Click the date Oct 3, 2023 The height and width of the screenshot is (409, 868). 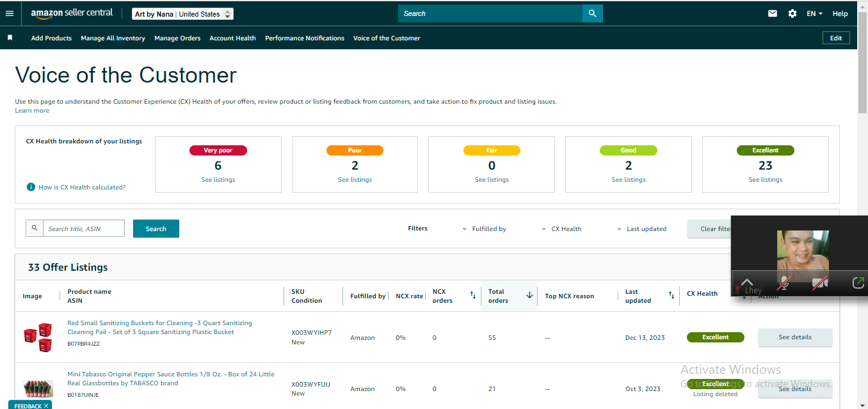coord(643,389)
